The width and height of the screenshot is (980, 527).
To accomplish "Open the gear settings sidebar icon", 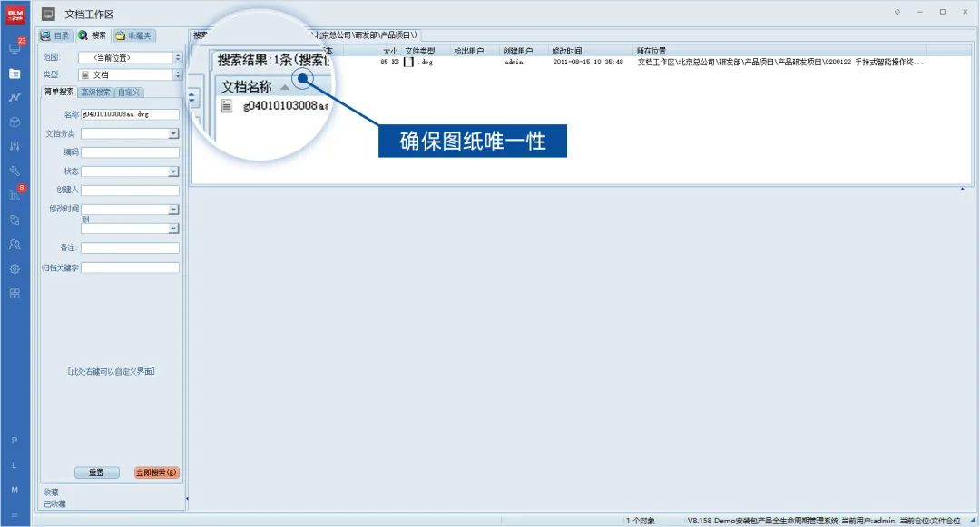I will (x=15, y=268).
